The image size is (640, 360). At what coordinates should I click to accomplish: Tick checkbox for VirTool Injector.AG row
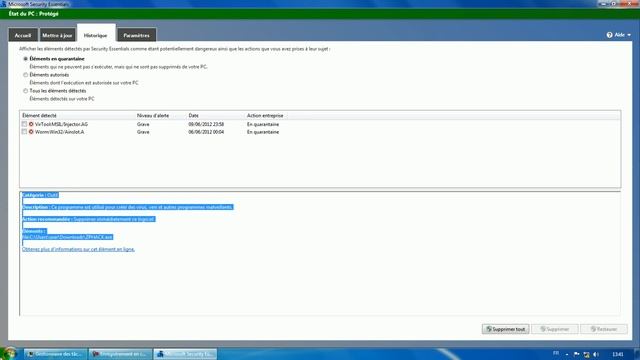(24, 124)
